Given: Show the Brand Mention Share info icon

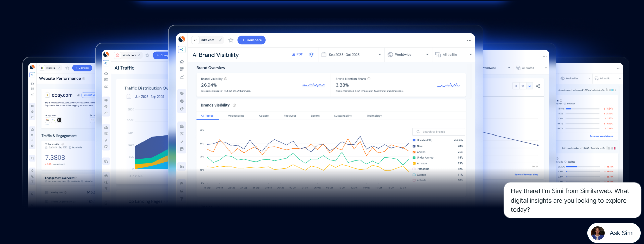Looking at the screenshot, I should [369, 79].
